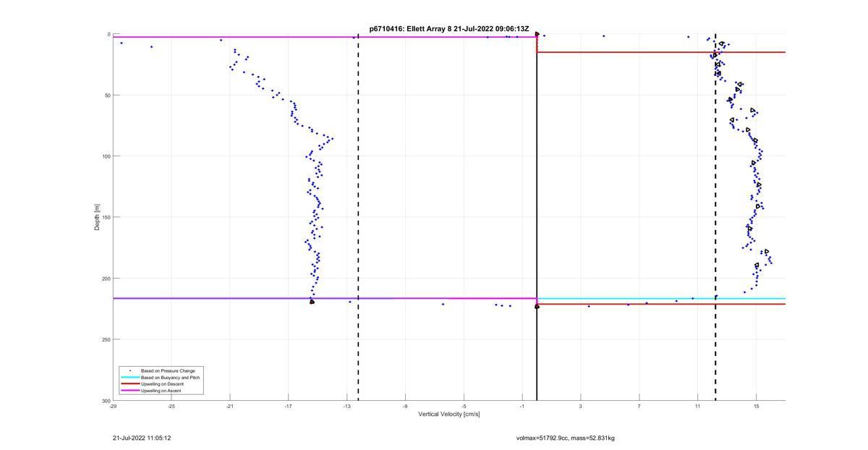Click x-axis tick label '-17'

[288, 407]
